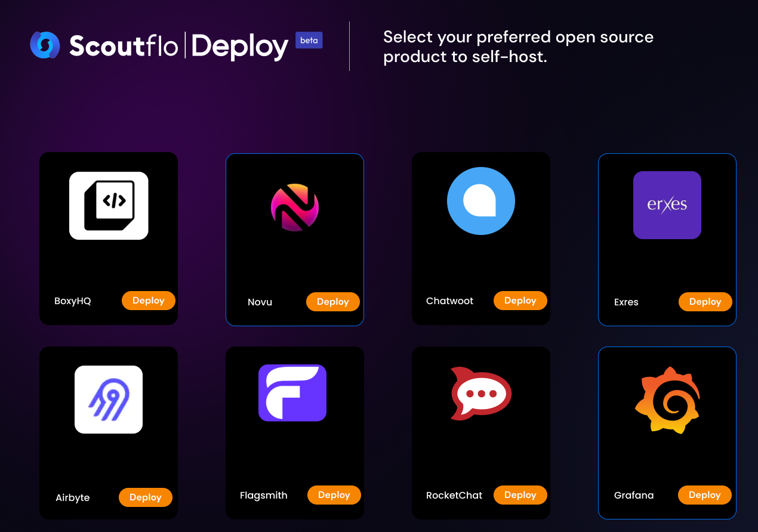Click the beta badge next to Deploy

point(309,41)
